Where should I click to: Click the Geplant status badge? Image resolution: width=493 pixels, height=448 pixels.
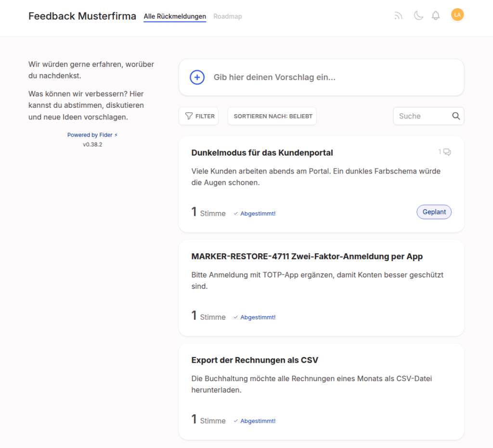click(x=434, y=212)
